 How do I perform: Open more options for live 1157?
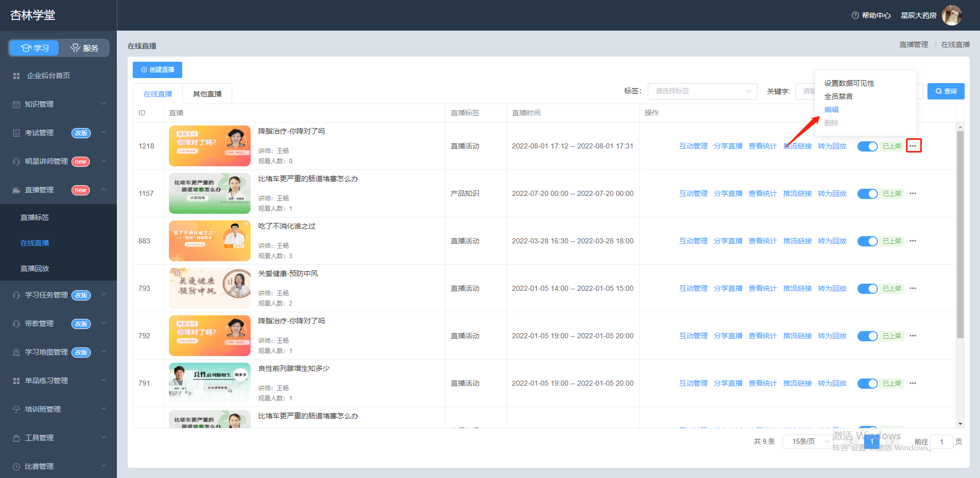[913, 193]
